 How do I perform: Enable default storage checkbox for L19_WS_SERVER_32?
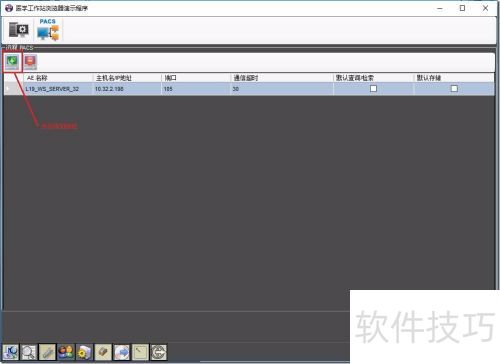click(454, 89)
